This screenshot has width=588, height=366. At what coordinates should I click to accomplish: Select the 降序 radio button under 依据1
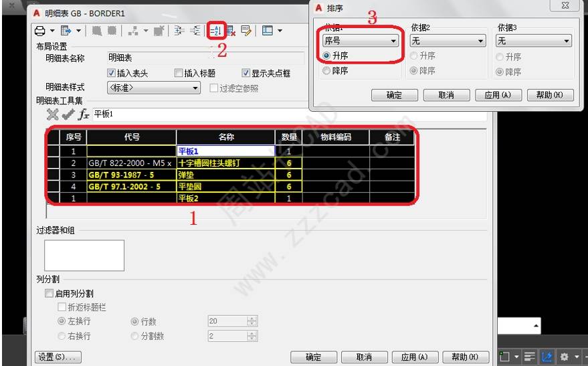pyautogui.click(x=326, y=70)
